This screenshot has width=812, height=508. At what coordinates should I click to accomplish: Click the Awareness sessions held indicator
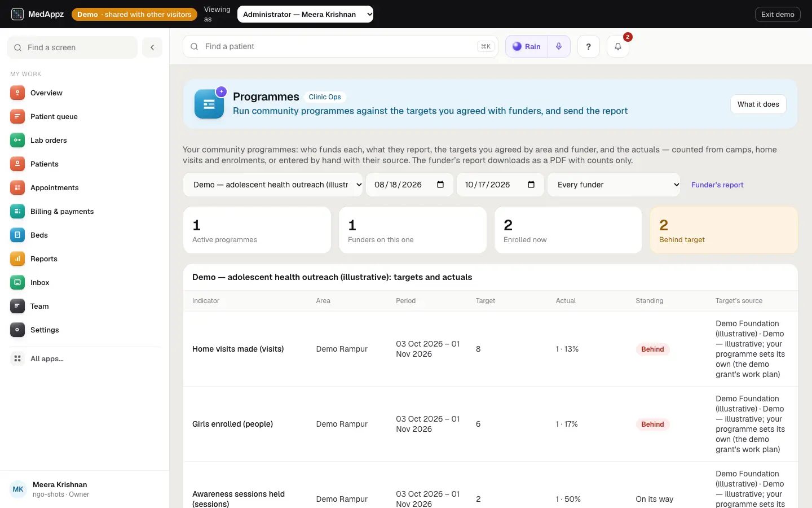pyautogui.click(x=239, y=499)
